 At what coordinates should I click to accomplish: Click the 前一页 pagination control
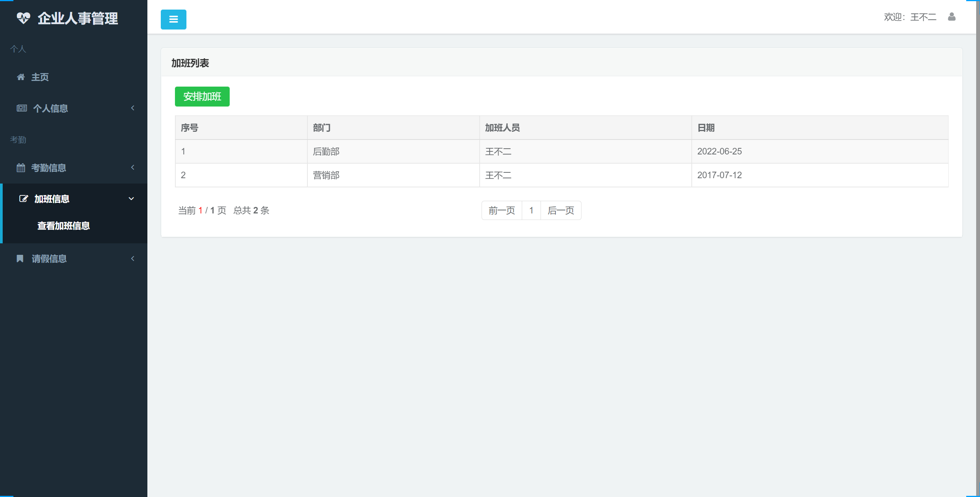point(501,210)
